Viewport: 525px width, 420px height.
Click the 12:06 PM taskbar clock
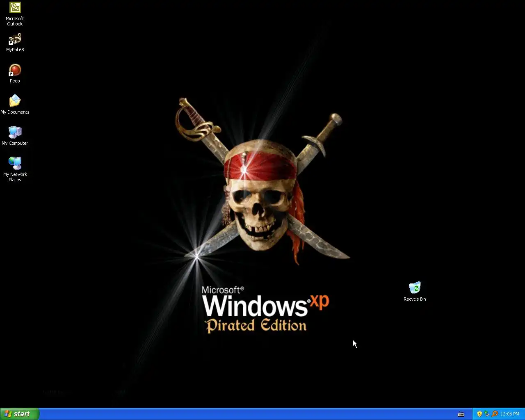[510, 414]
